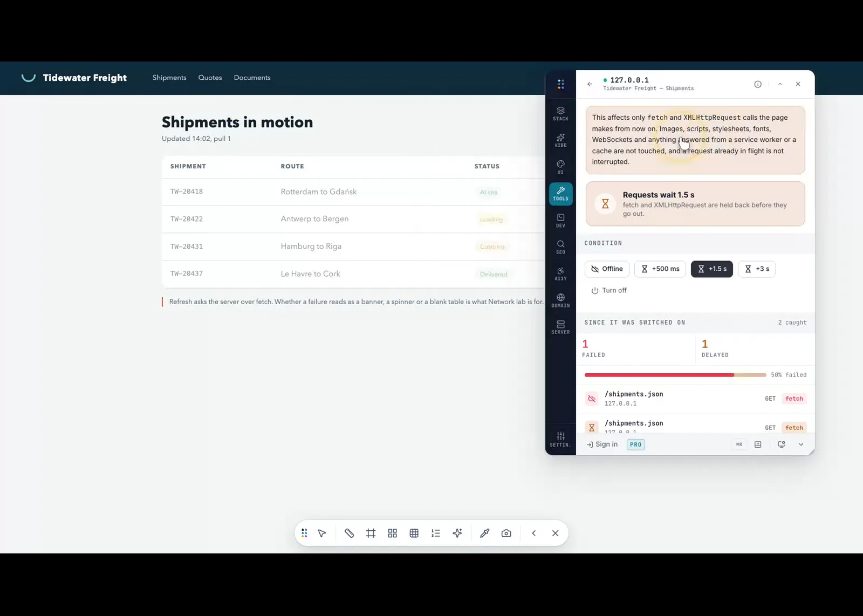Open the delayed /shipments.json request row
Screen dimensions: 863x616
(695, 424)
